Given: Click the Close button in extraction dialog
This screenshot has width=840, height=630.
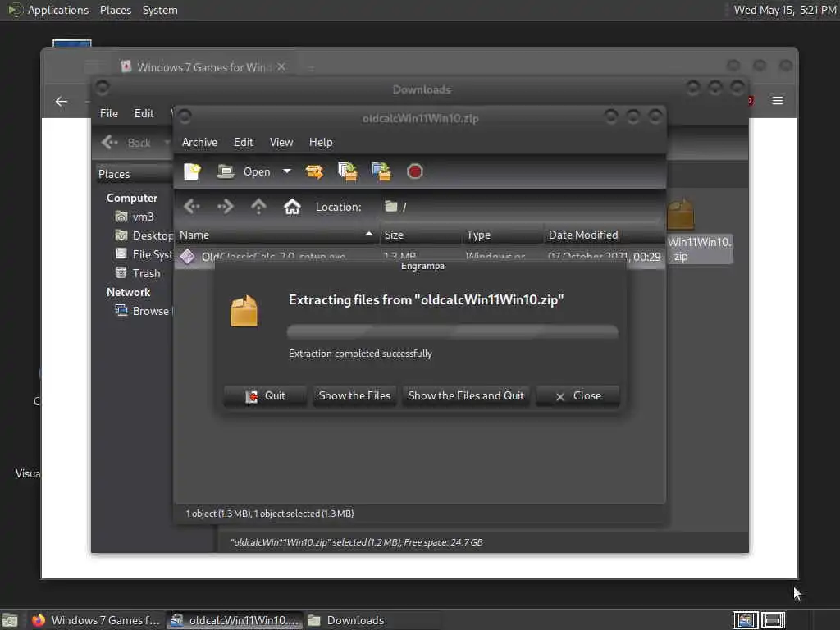Looking at the screenshot, I should pyautogui.click(x=578, y=396).
